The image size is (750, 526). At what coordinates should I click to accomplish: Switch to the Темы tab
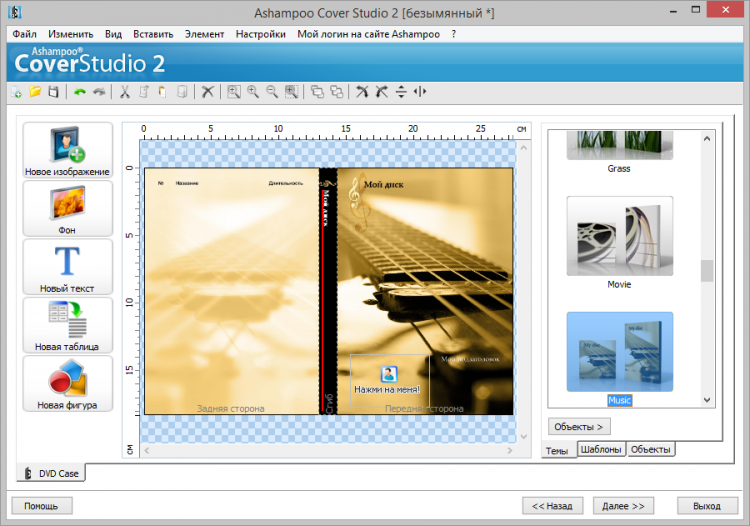[x=557, y=450]
